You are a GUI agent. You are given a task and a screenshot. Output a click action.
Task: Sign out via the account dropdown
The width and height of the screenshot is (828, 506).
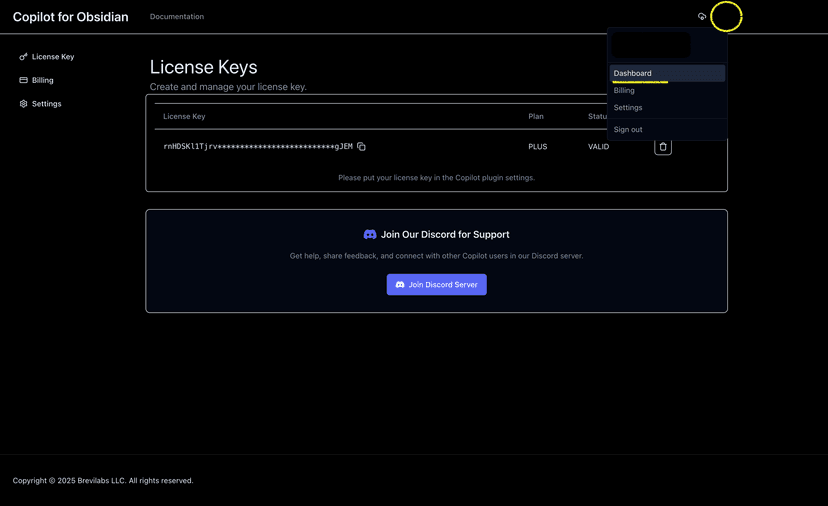click(x=628, y=129)
